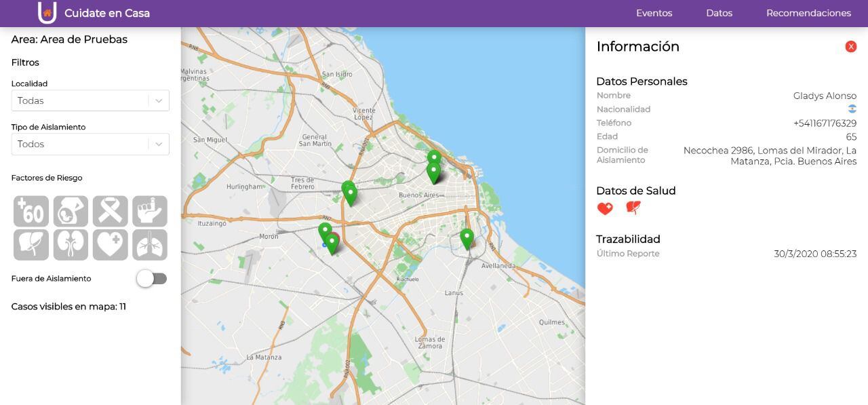The width and height of the screenshot is (868, 405).
Task: Select the liver disease risk factor icon
Action: click(x=31, y=244)
